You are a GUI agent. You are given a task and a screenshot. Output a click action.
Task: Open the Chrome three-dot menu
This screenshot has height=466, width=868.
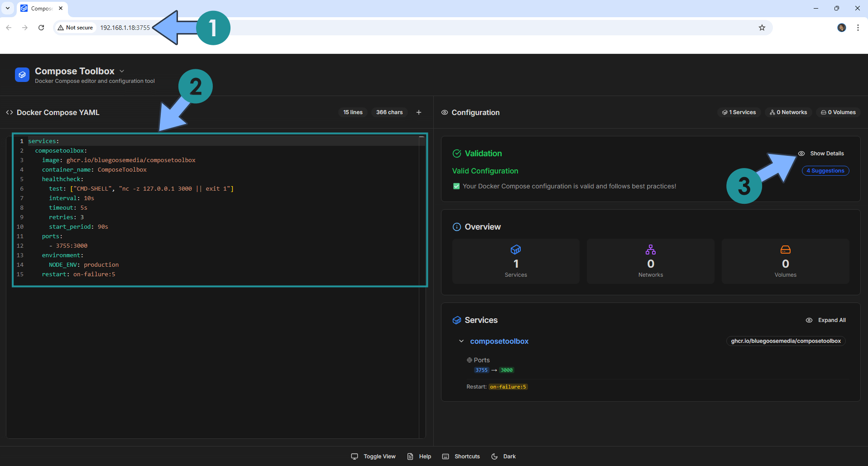point(858,28)
